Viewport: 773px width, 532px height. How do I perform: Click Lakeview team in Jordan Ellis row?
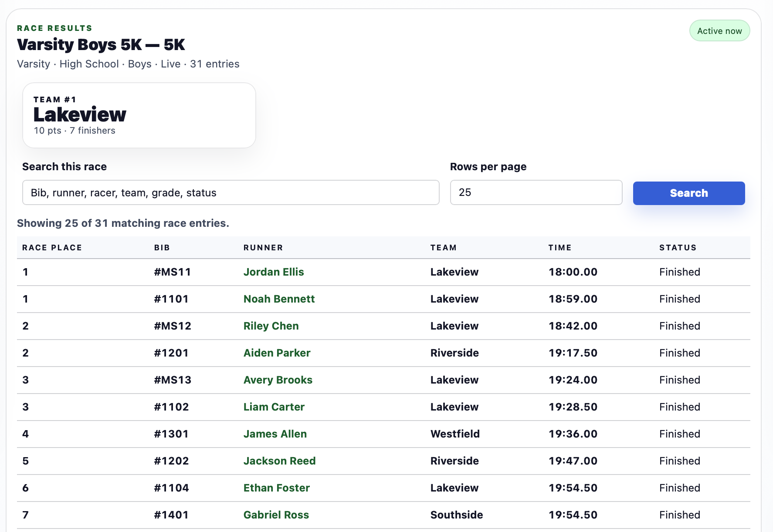point(454,272)
